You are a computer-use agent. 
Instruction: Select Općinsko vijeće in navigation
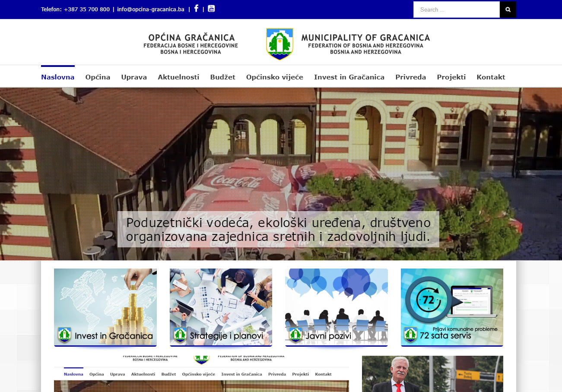pos(274,77)
